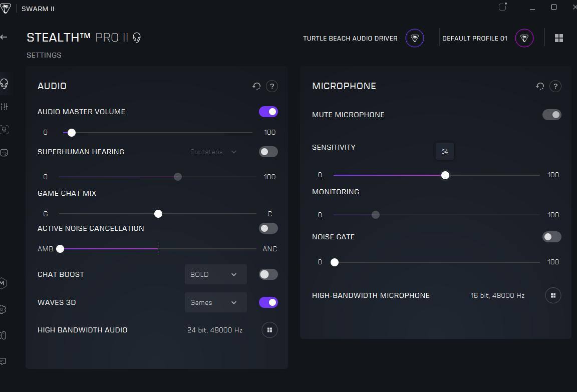Open the Superhuman Hearing Footsteps dropdown
The image size is (577, 392).
tap(213, 152)
